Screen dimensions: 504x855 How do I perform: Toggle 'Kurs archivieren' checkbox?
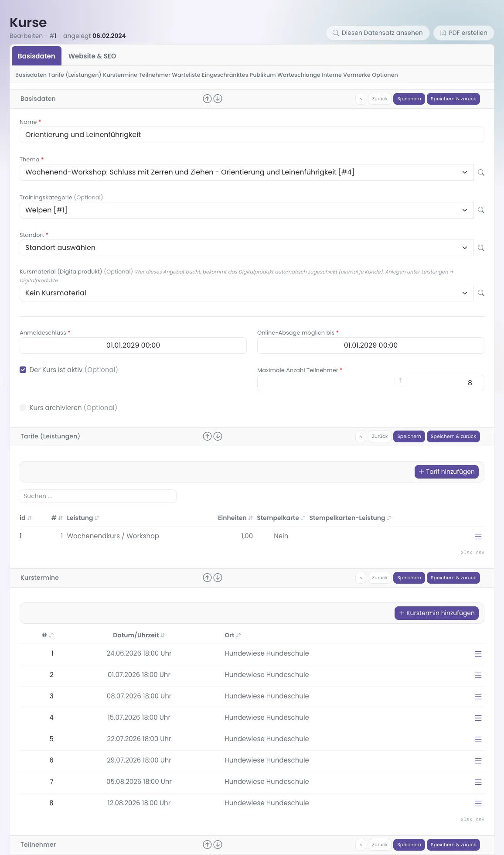point(23,407)
